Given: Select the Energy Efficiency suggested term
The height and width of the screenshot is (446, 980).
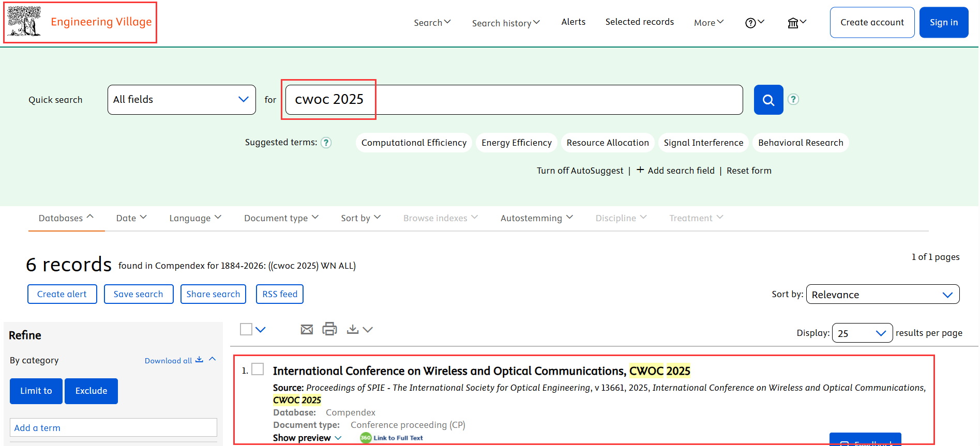Looking at the screenshot, I should 516,143.
